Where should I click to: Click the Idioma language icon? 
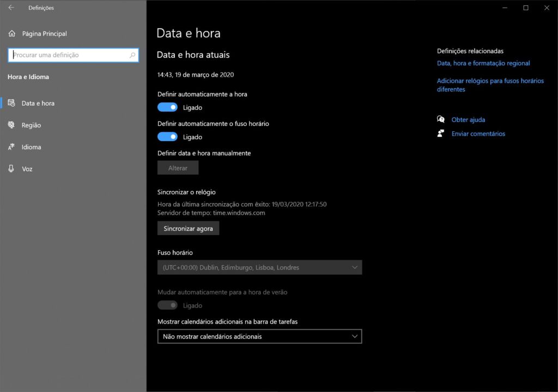pyautogui.click(x=11, y=147)
